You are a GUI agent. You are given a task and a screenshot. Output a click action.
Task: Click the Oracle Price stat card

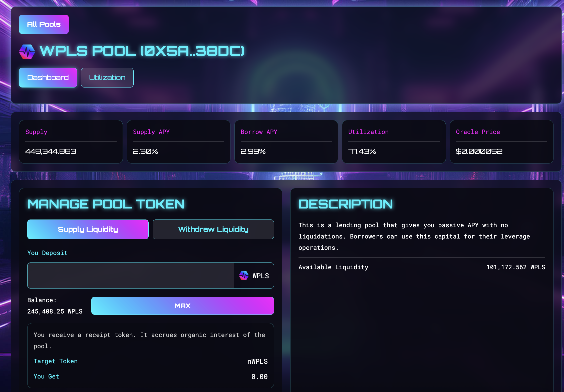click(501, 142)
